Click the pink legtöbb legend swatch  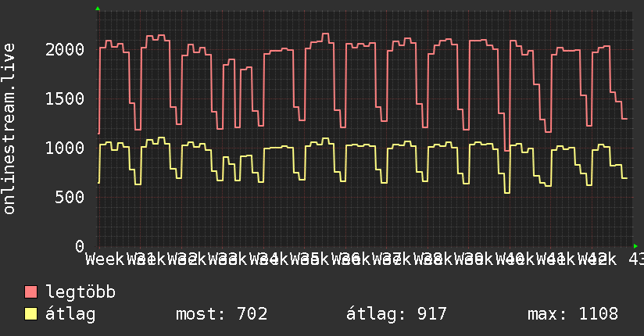click(x=30, y=292)
